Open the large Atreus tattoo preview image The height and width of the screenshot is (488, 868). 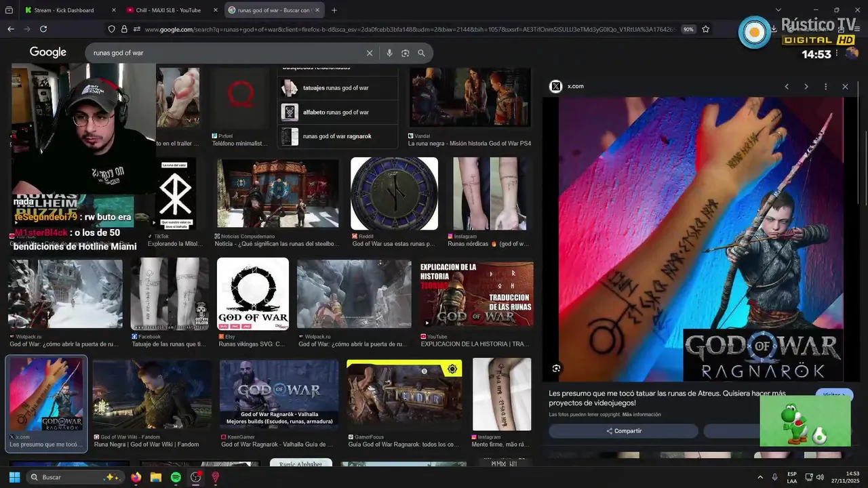coord(701,239)
